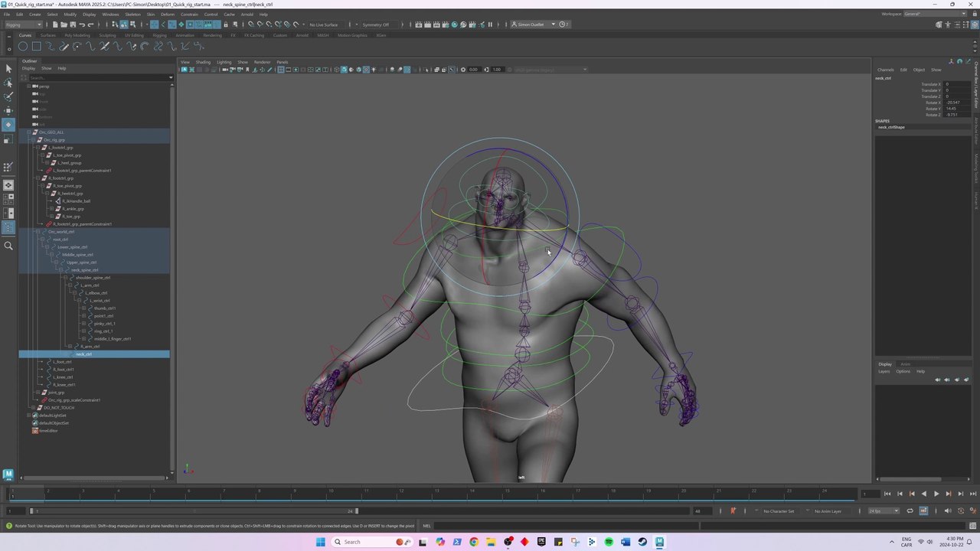Pick the NURBS circle tool on the Curves shelf

tap(23, 47)
